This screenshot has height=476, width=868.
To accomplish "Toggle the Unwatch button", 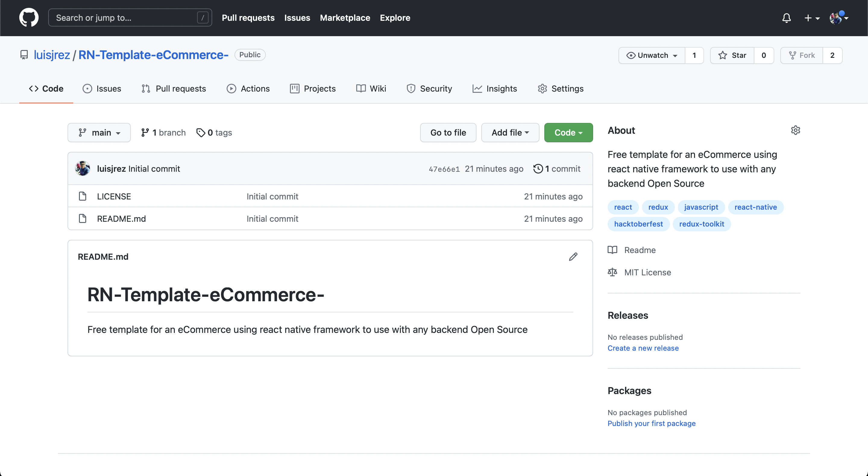I will click(x=652, y=55).
